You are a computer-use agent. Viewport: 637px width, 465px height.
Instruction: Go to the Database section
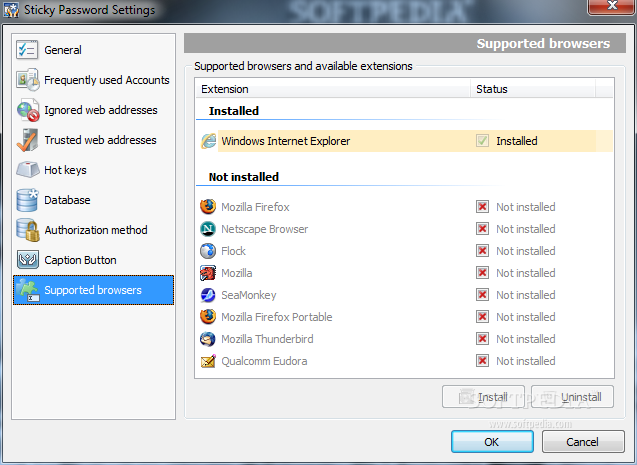[93, 200]
